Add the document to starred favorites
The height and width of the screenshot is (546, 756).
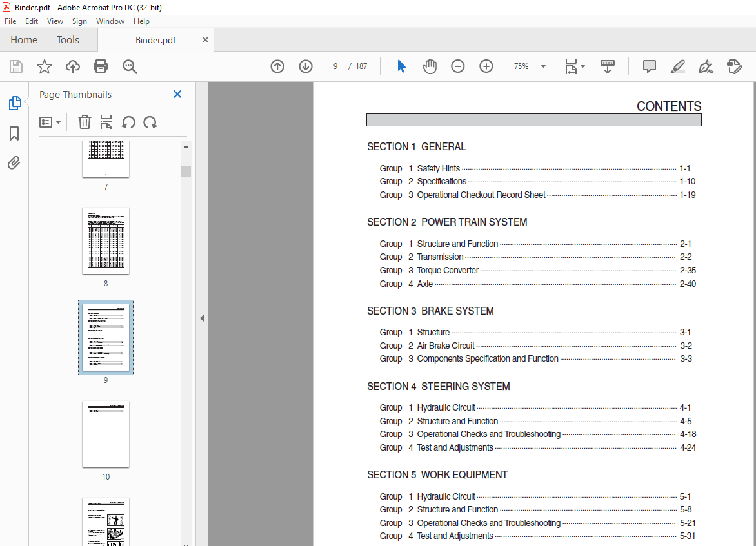click(x=45, y=66)
